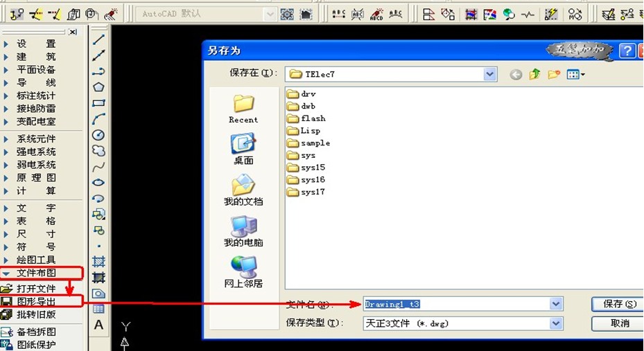Go back with the dialog Back arrow

[516, 74]
